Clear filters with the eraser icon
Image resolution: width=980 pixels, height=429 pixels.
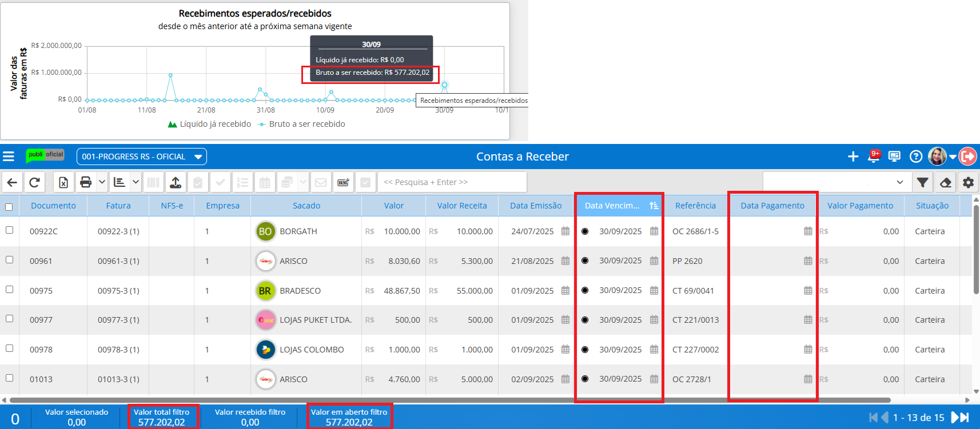point(945,182)
